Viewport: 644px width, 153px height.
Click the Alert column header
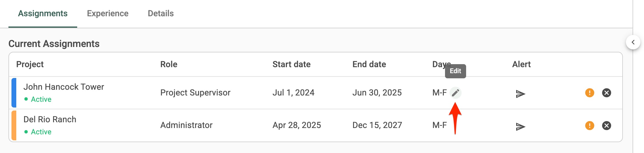pyautogui.click(x=521, y=64)
